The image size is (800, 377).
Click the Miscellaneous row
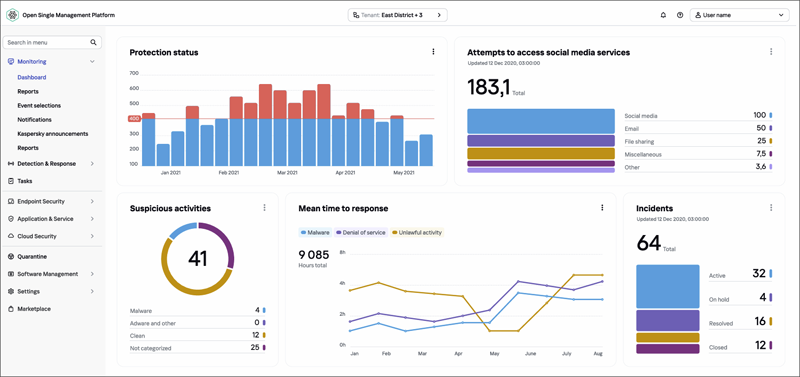tap(698, 154)
